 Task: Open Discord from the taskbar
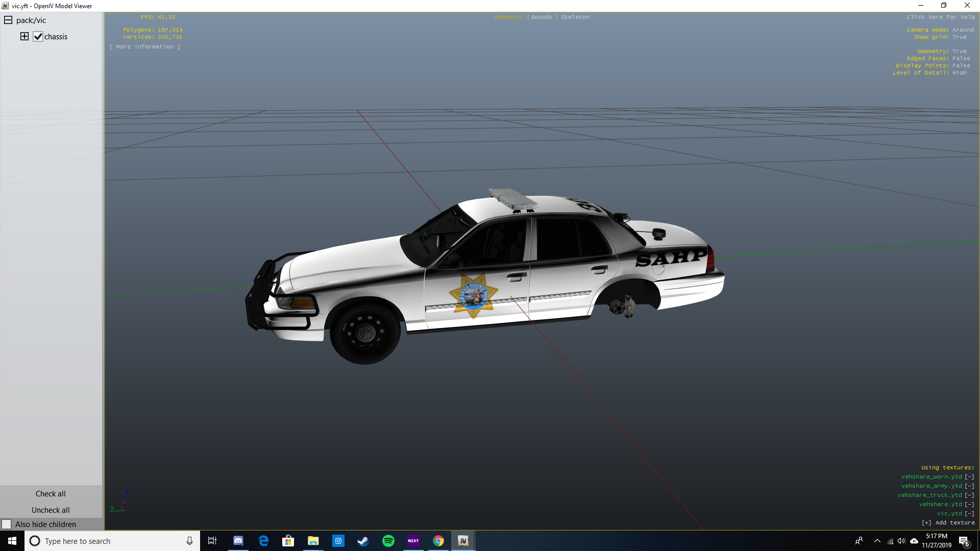[x=238, y=541]
